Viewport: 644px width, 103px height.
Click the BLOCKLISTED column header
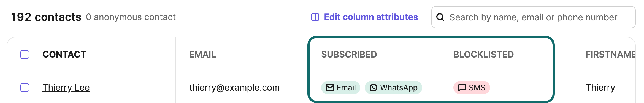[x=483, y=55]
